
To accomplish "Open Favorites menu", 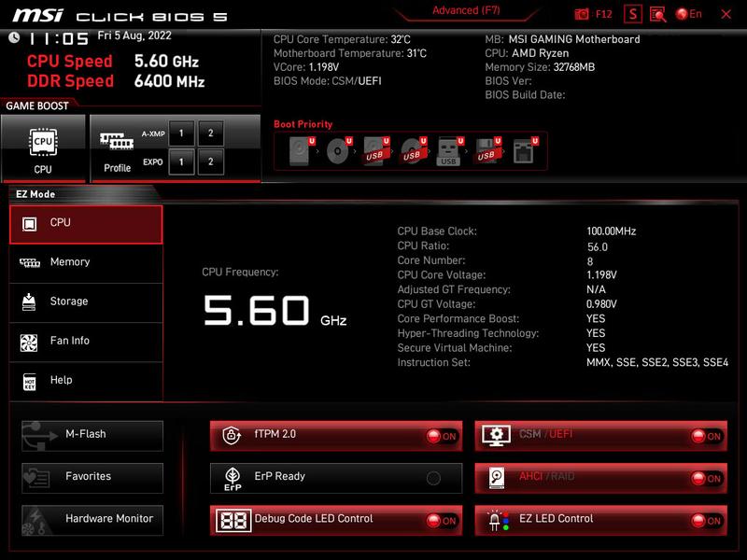I will click(92, 478).
